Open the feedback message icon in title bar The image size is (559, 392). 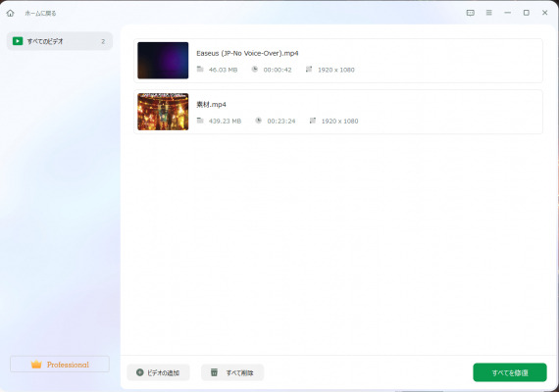470,13
